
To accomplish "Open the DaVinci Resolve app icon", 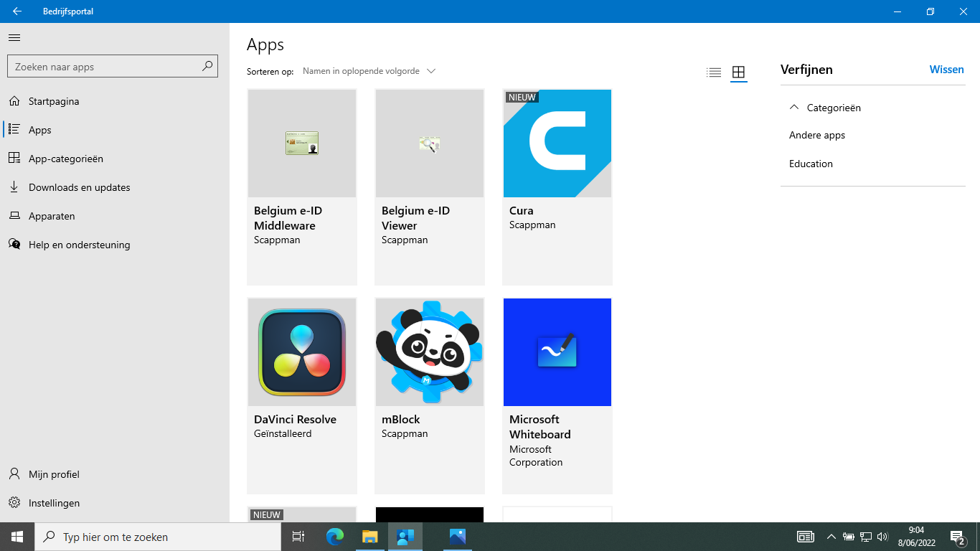I will point(302,352).
